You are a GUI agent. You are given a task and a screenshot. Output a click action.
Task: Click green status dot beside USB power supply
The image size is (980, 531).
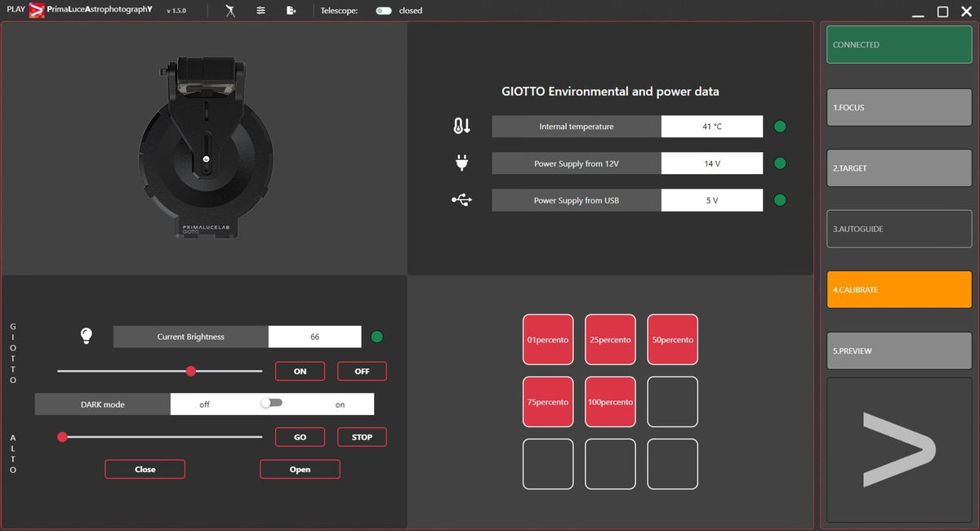(780, 200)
